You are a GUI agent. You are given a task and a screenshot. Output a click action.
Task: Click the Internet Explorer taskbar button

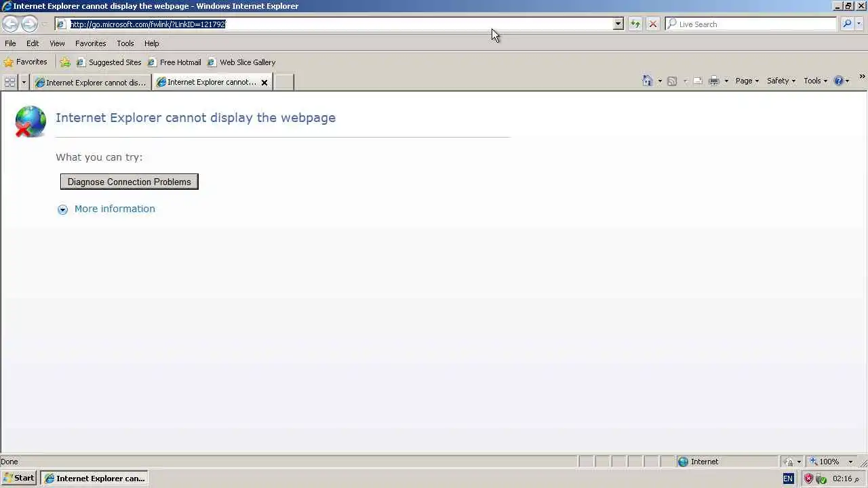pyautogui.click(x=94, y=478)
